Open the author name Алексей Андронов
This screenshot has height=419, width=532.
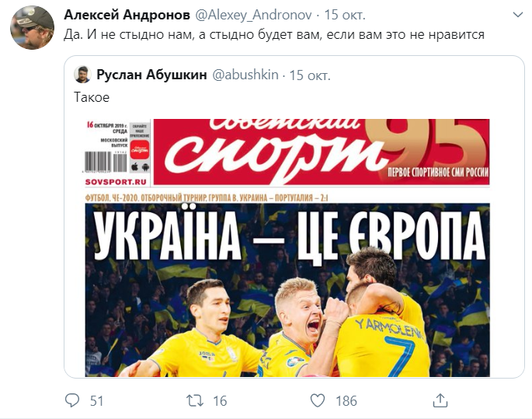pyautogui.click(x=127, y=15)
